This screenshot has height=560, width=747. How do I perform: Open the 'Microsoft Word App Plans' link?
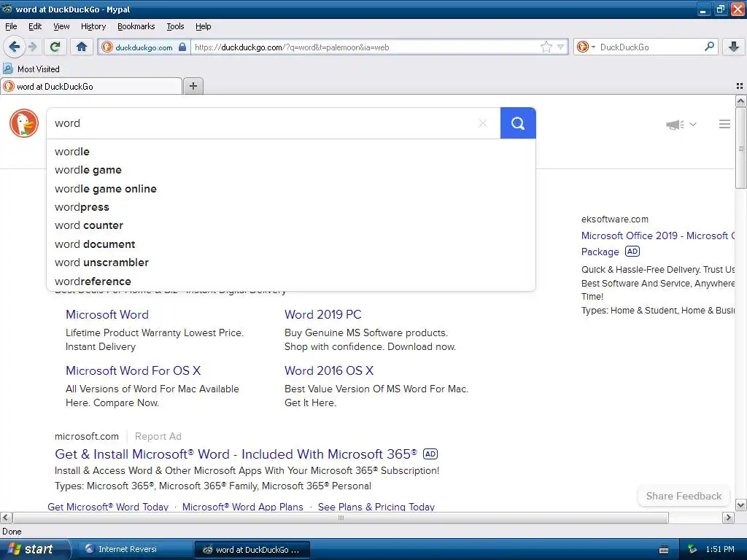[x=242, y=507]
